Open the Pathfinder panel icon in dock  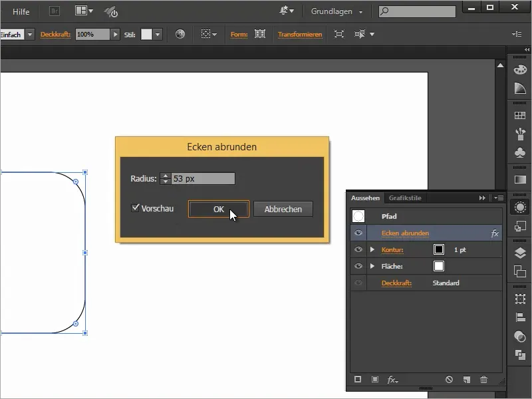click(x=520, y=336)
